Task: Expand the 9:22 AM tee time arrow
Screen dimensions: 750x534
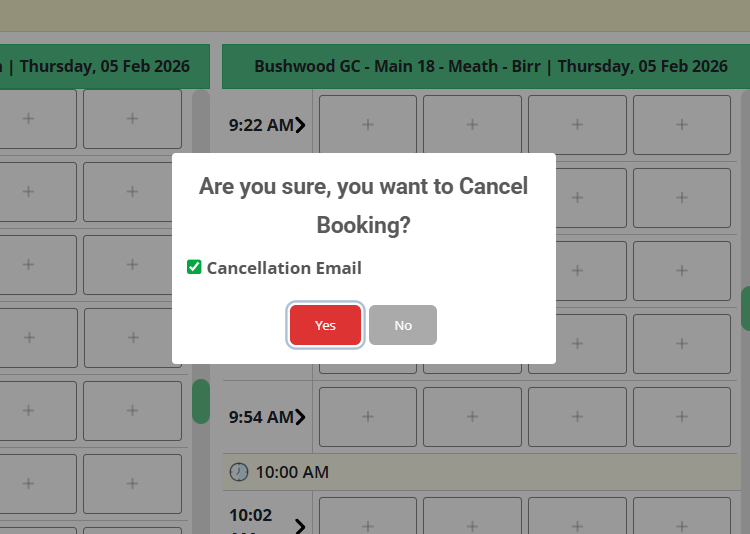Action: pos(300,125)
